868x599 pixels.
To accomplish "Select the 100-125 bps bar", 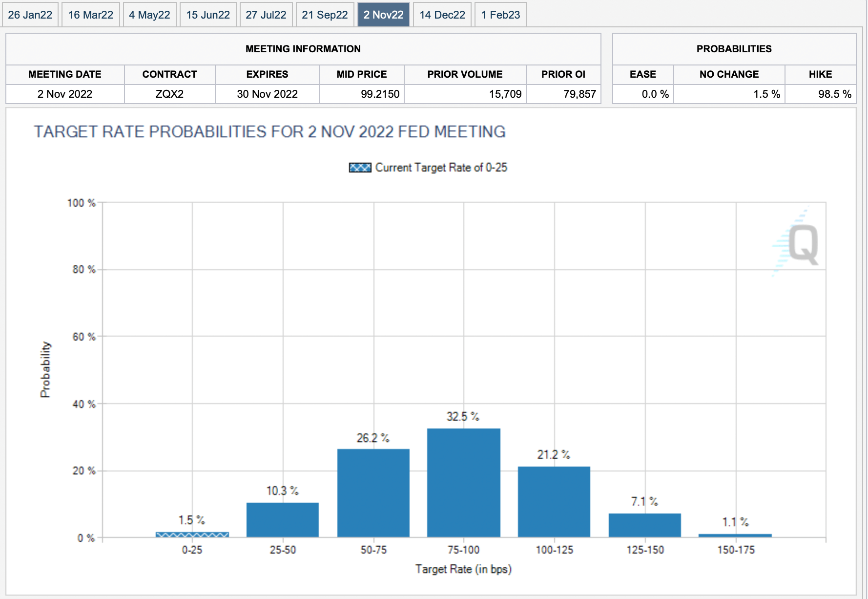I will click(x=554, y=502).
